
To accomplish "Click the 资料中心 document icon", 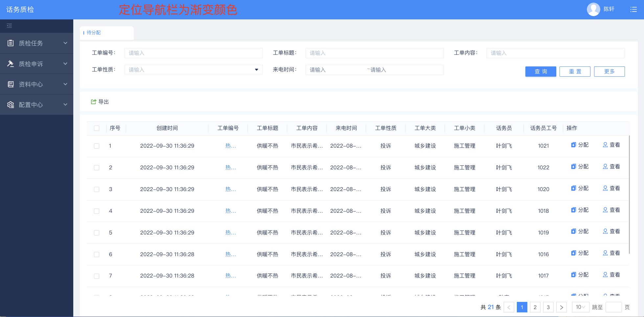I will tap(11, 84).
